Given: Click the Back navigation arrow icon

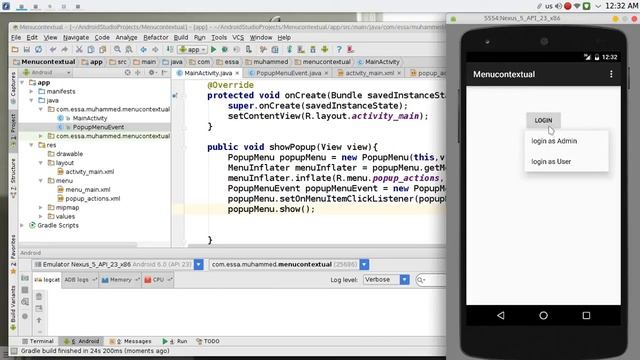Looking at the screenshot, I should click(x=144, y=50).
